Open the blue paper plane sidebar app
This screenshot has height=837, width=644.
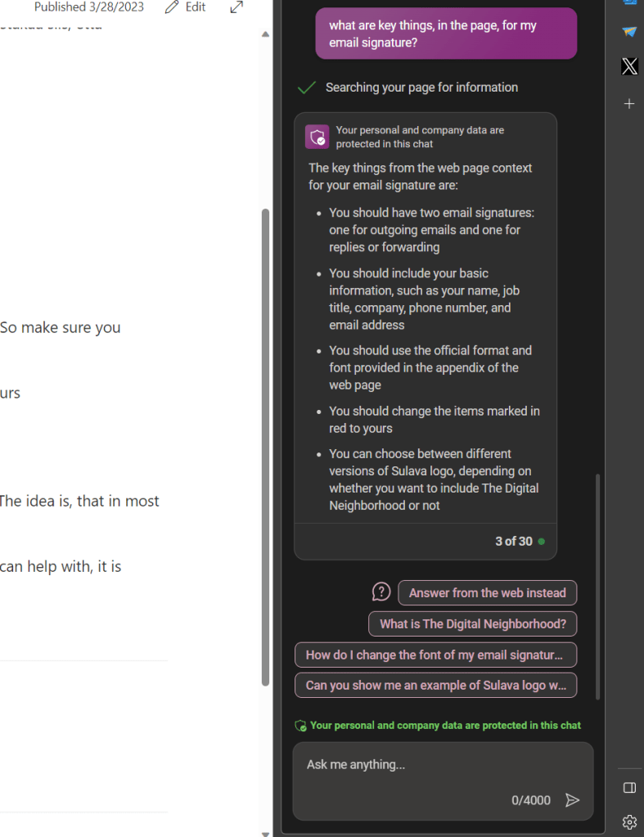click(x=628, y=32)
